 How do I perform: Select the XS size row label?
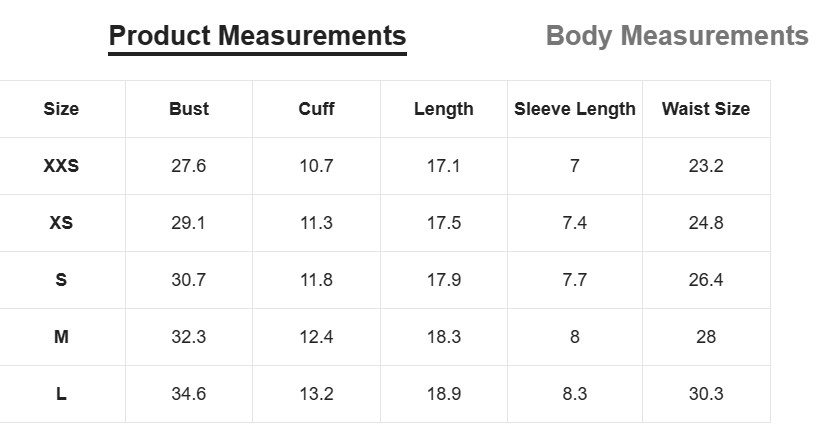61,223
